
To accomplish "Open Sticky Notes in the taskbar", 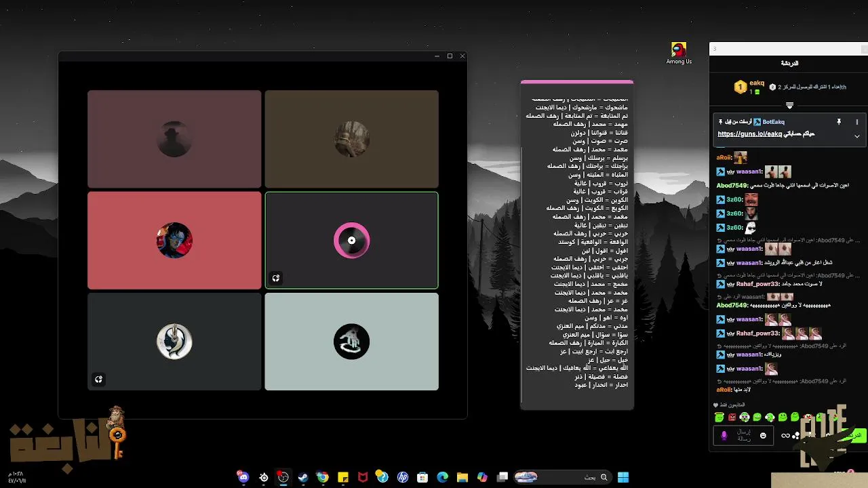I will 343,477.
